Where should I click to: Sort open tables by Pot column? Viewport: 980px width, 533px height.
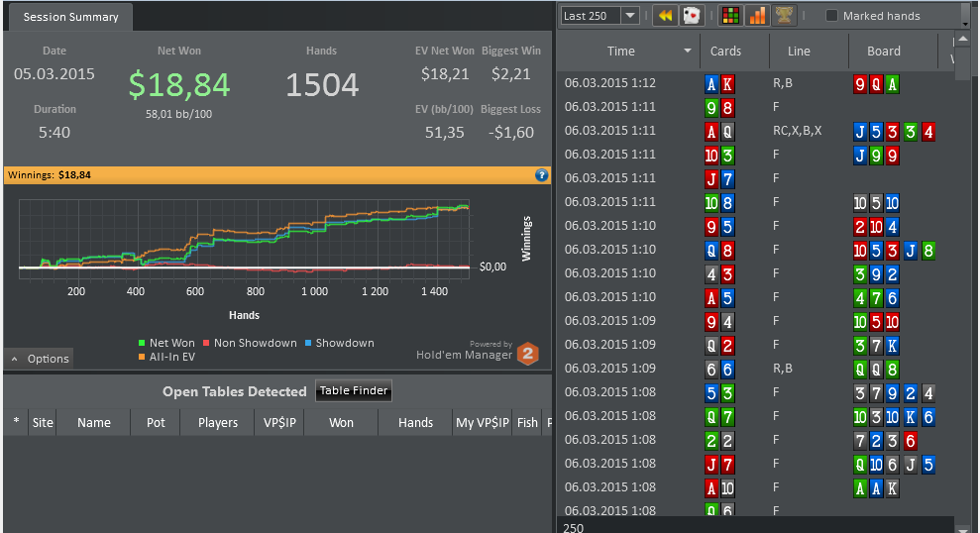(156, 422)
